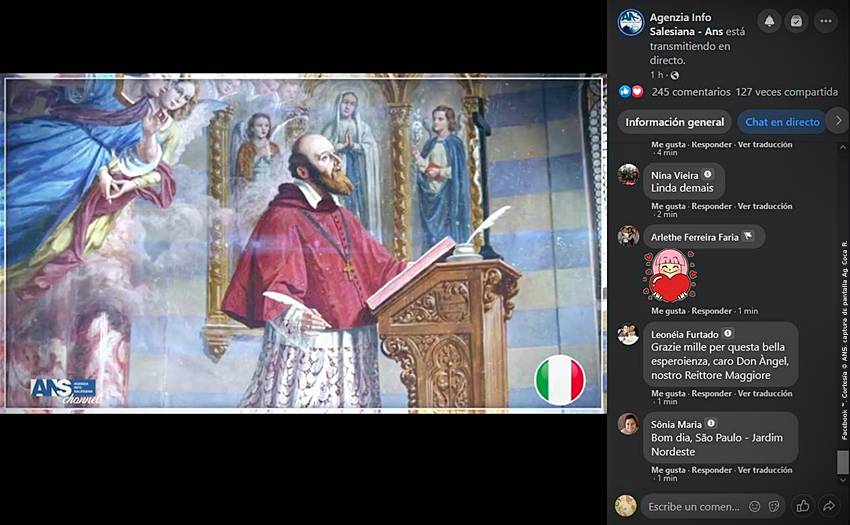The image size is (850, 525).
Task: Click the thumbs-up like button
Action: tap(803, 506)
